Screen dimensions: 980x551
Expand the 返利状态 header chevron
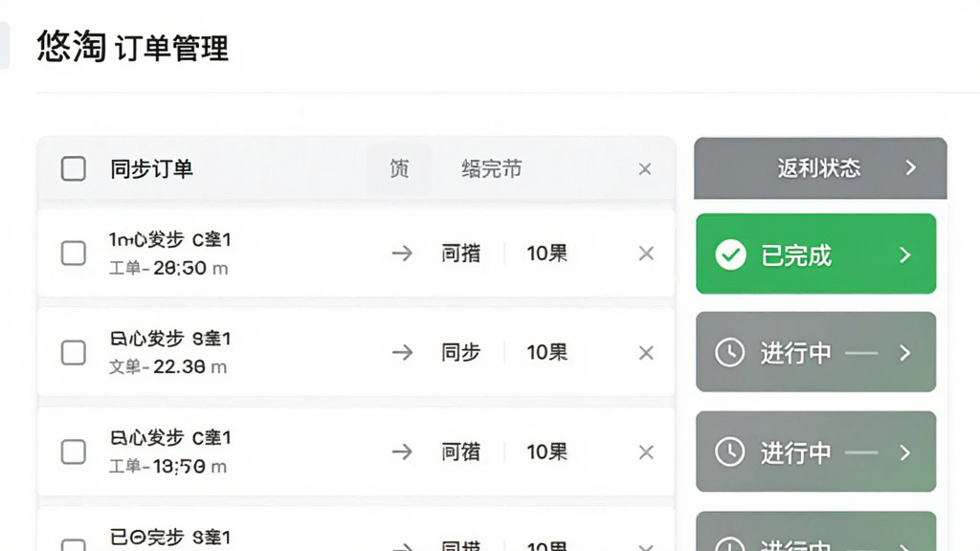pyautogui.click(x=911, y=167)
